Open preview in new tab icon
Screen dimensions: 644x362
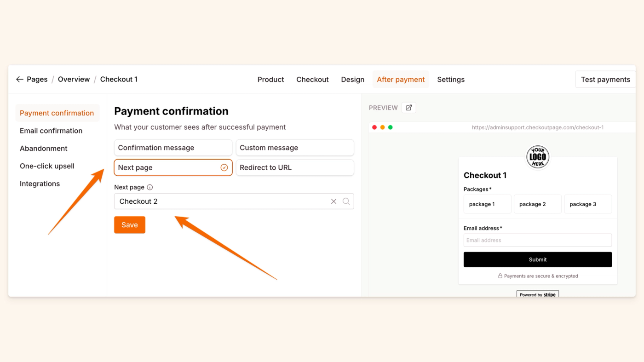[x=408, y=108]
